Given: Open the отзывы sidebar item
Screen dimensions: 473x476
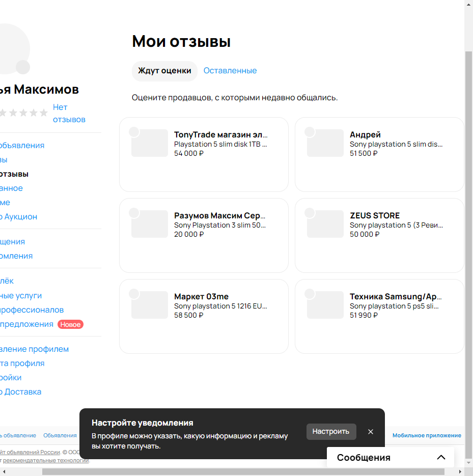Looking at the screenshot, I should [x=14, y=174].
